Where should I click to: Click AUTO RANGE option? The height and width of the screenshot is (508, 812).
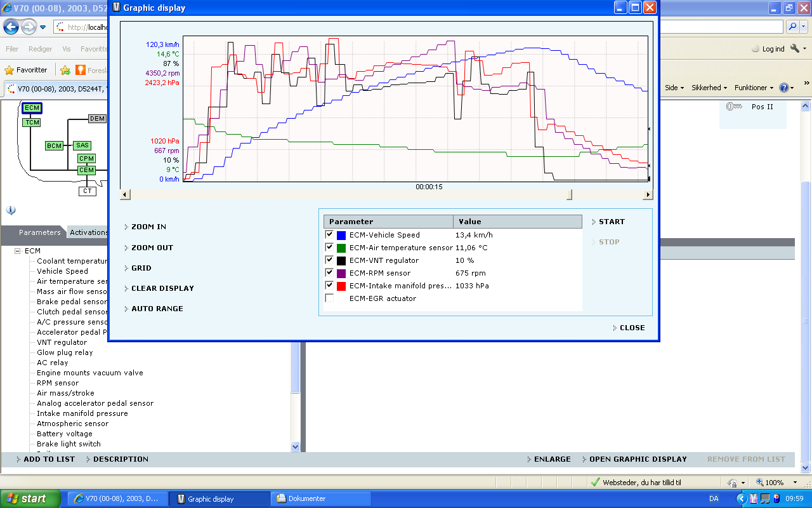point(157,309)
